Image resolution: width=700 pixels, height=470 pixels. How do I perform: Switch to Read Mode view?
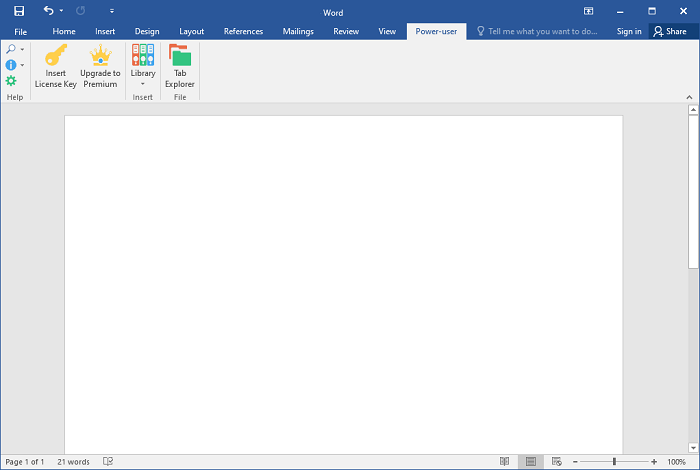tap(504, 462)
